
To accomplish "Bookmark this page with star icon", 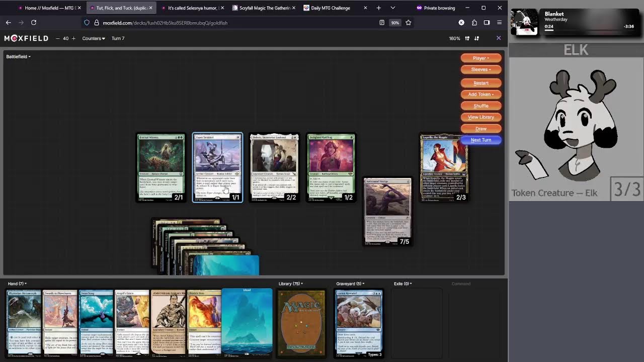I will point(409,23).
